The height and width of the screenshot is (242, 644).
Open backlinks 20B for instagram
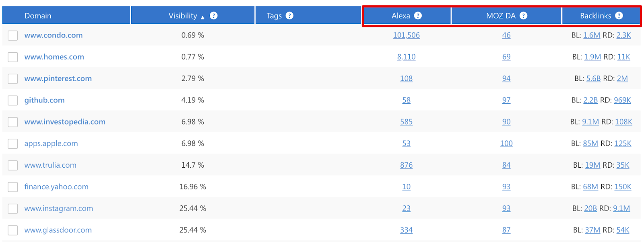point(590,209)
